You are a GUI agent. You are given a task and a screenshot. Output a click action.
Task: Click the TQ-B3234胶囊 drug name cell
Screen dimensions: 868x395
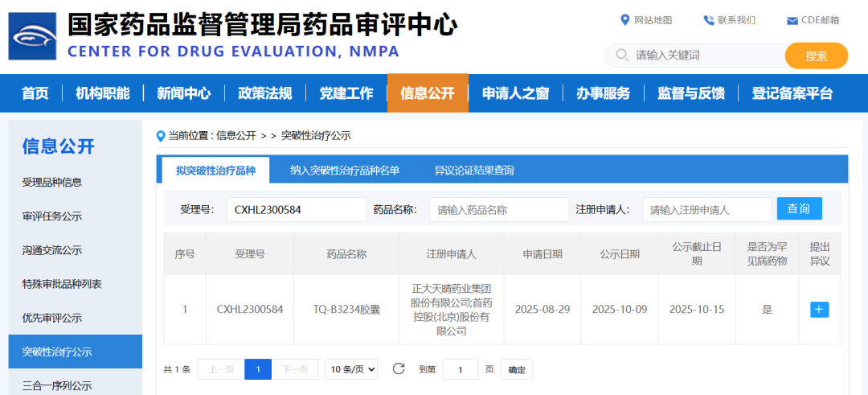(346, 309)
